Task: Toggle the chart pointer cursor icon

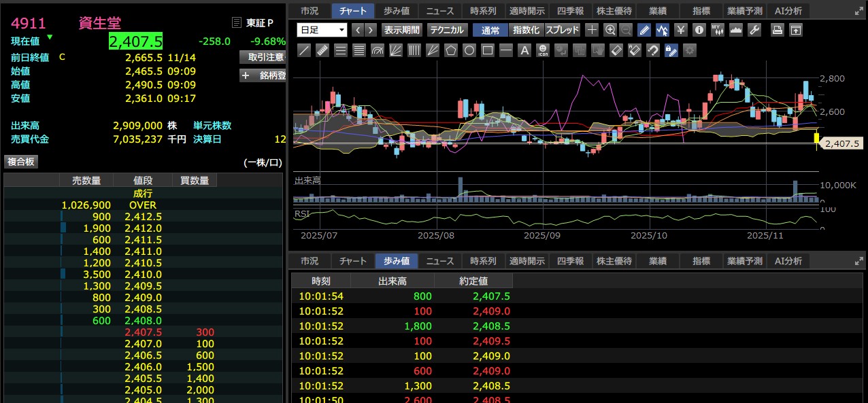Action: [x=663, y=30]
